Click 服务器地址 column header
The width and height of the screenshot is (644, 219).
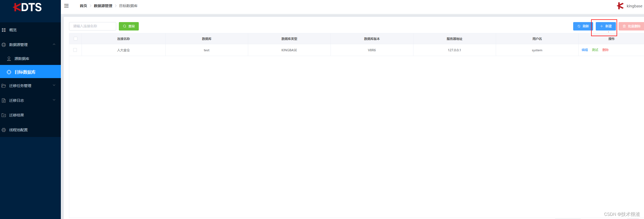tap(454, 39)
